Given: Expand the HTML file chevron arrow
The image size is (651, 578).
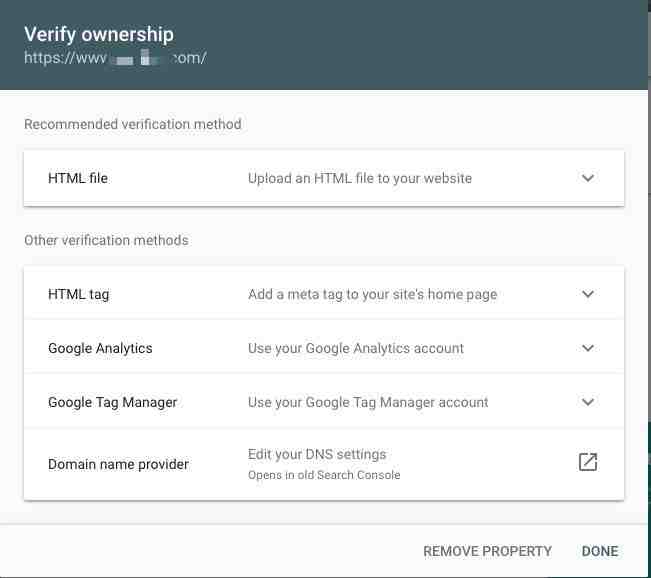Looking at the screenshot, I should (x=587, y=178).
